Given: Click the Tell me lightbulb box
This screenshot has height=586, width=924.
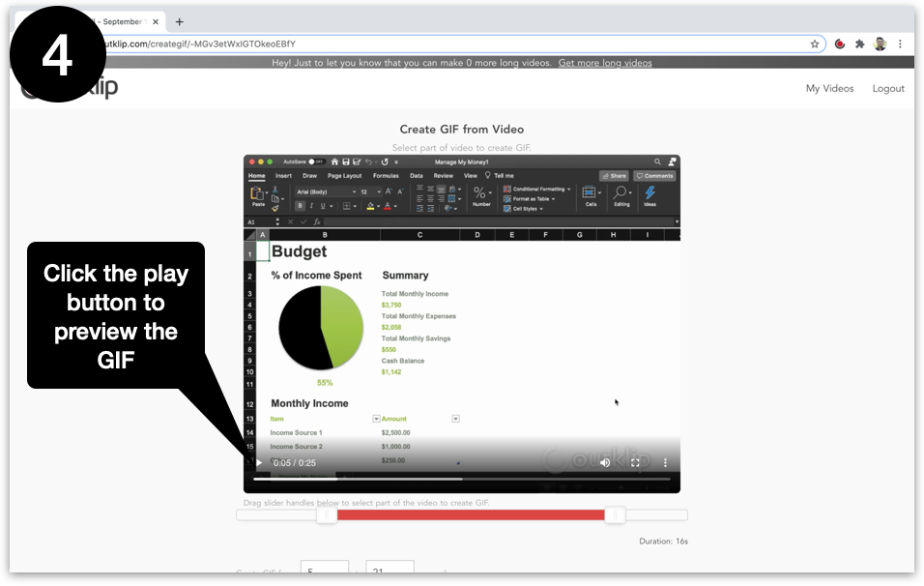Looking at the screenshot, I should [x=500, y=176].
